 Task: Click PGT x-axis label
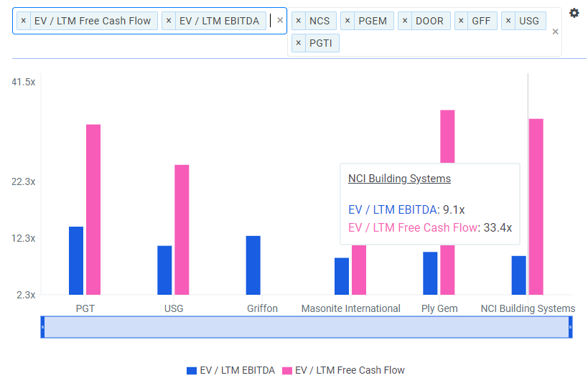(x=85, y=308)
